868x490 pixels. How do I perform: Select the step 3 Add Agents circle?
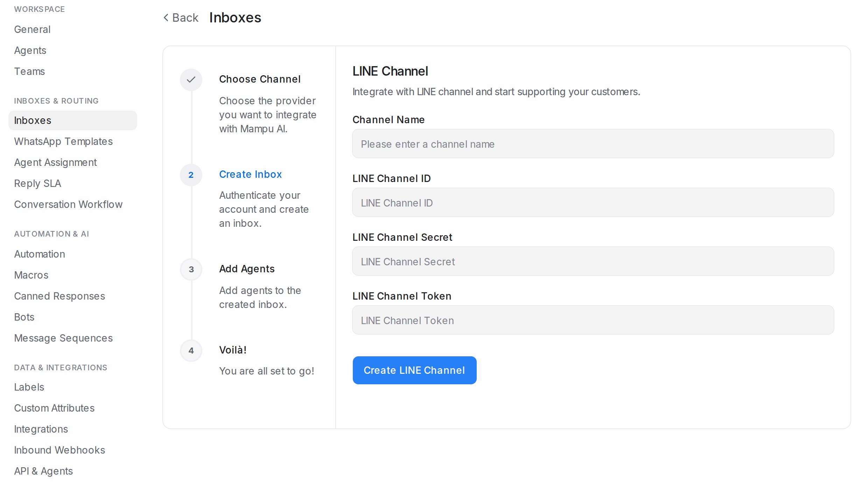(x=191, y=269)
